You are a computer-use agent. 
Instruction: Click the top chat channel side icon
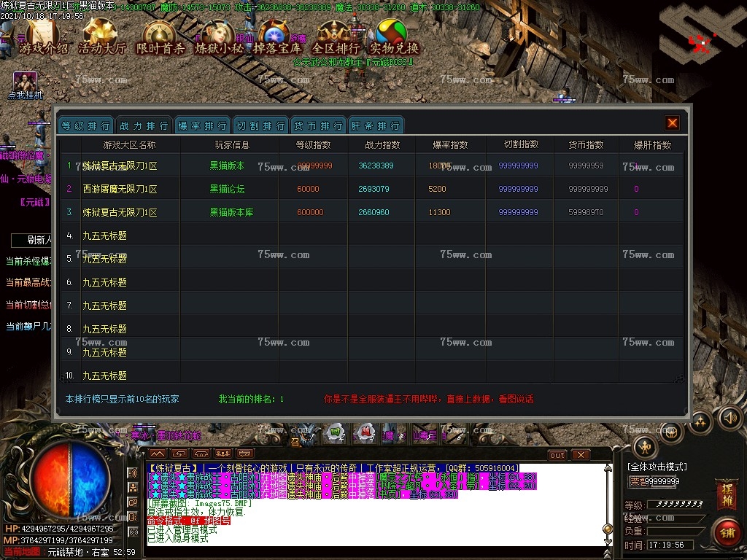[133, 472]
